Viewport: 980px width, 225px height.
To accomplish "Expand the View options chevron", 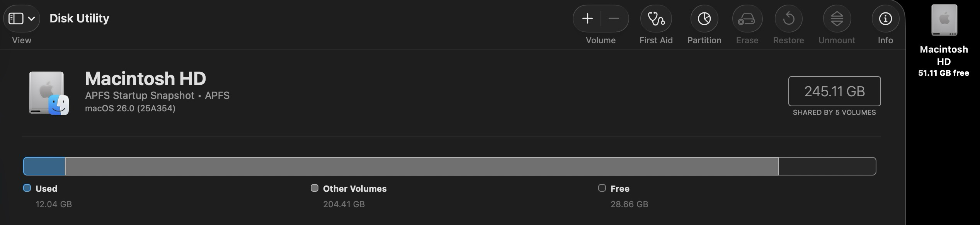I will click(32, 19).
